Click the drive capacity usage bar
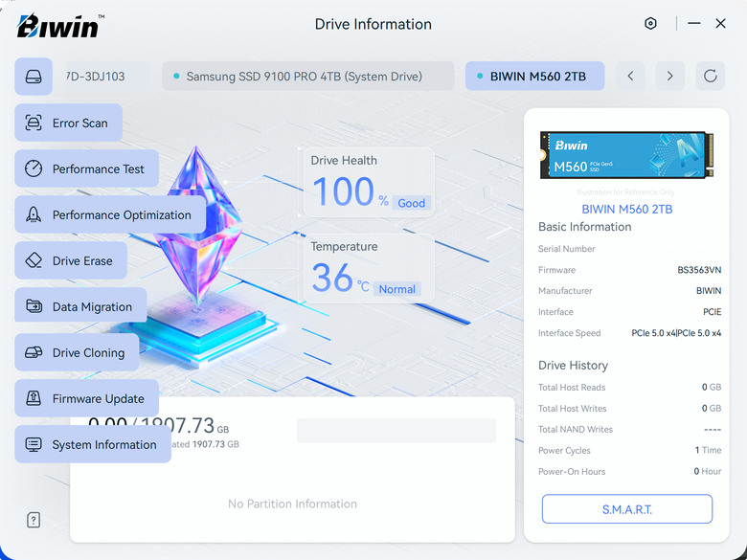Image resolution: width=747 pixels, height=560 pixels. pos(396,431)
